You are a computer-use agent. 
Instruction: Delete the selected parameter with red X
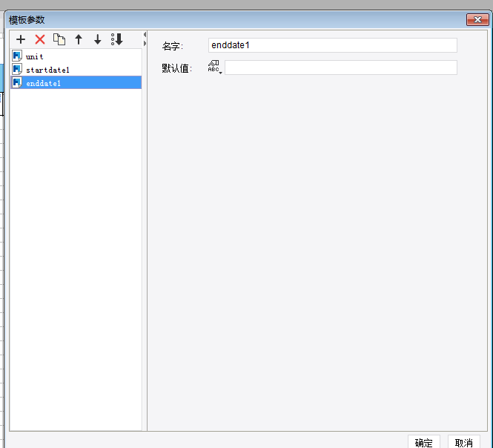pos(40,39)
